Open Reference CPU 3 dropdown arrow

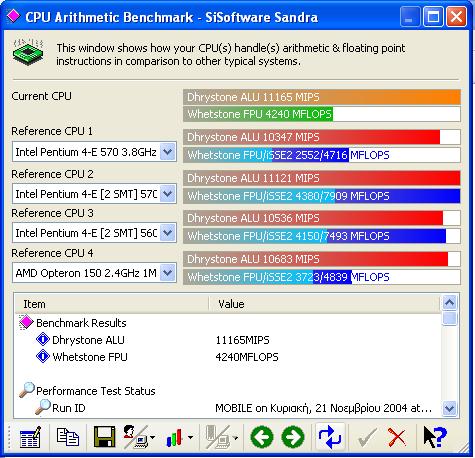168,233
